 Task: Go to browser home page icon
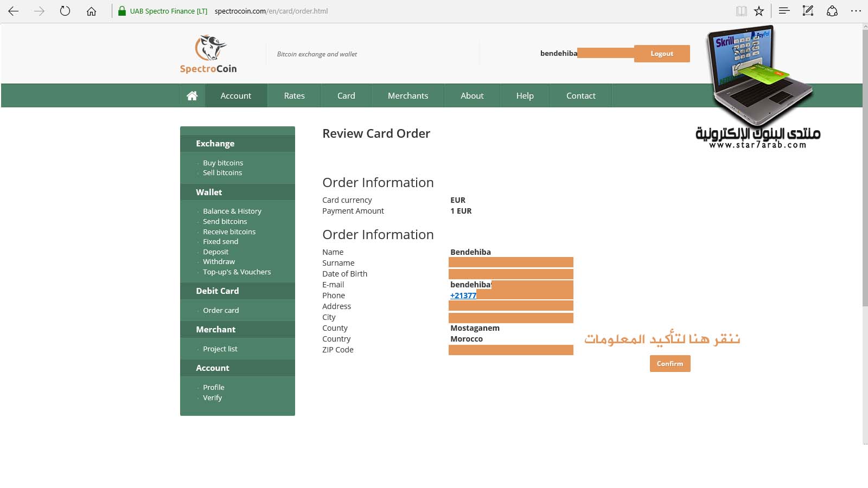pos(91,11)
